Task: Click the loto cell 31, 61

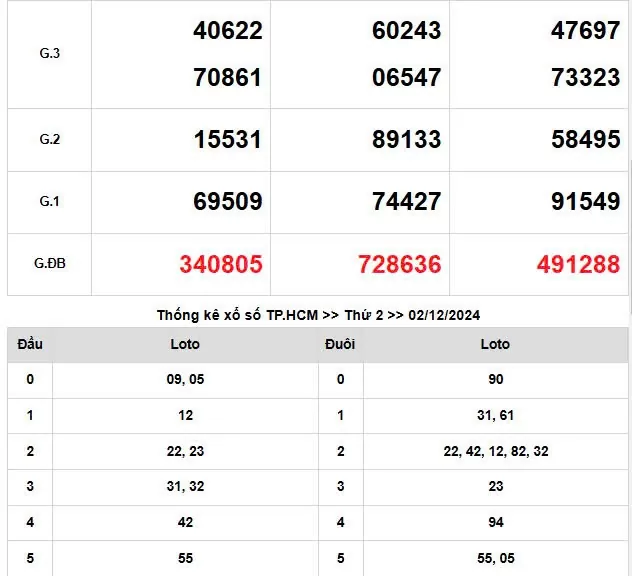Action: [x=496, y=415]
